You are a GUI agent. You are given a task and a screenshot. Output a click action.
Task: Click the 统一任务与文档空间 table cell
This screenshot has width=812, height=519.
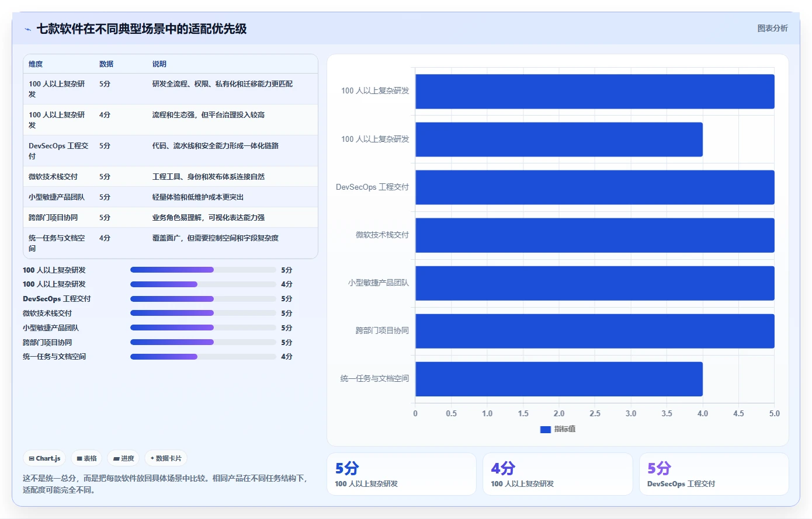pos(57,243)
